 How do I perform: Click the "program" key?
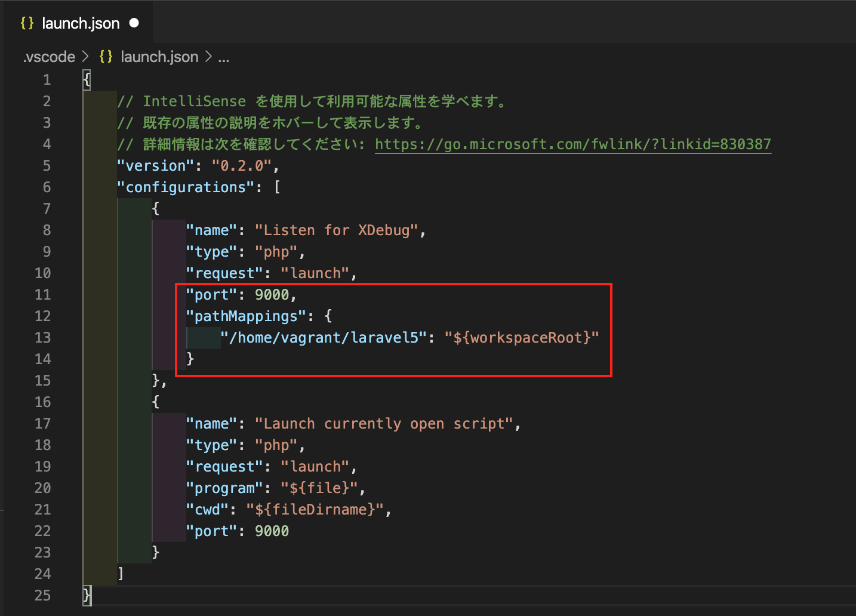pyautogui.click(x=224, y=488)
